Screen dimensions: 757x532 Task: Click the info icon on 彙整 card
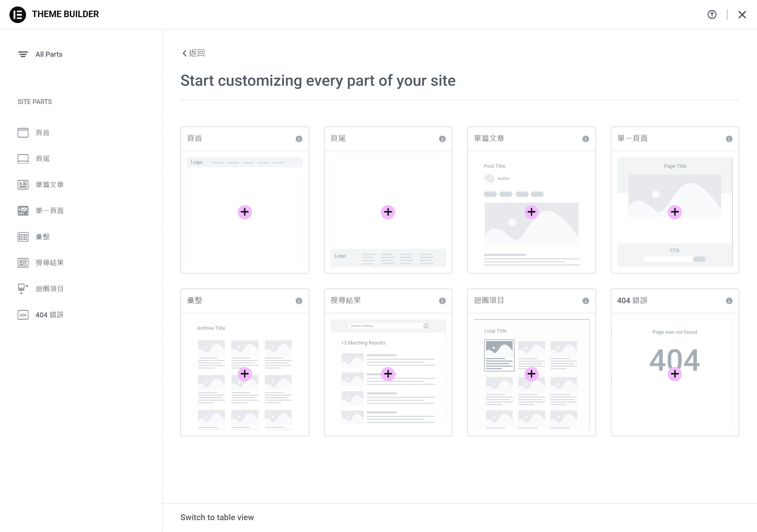coord(299,301)
